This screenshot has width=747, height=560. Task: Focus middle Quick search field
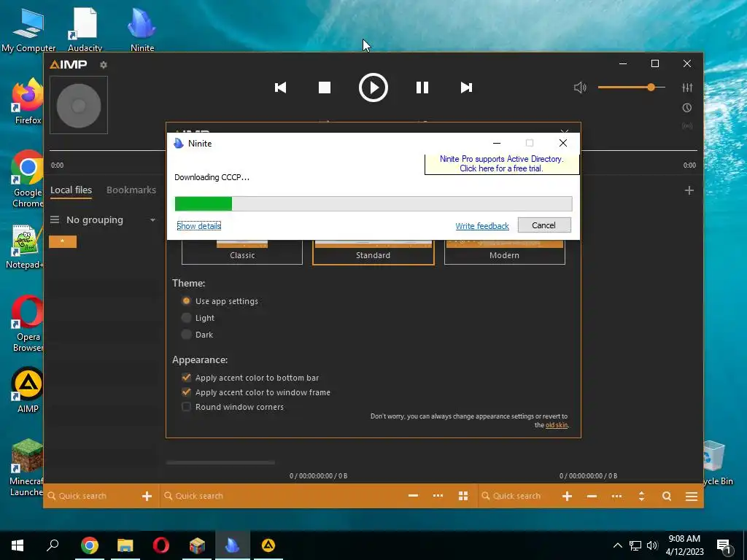point(281,496)
